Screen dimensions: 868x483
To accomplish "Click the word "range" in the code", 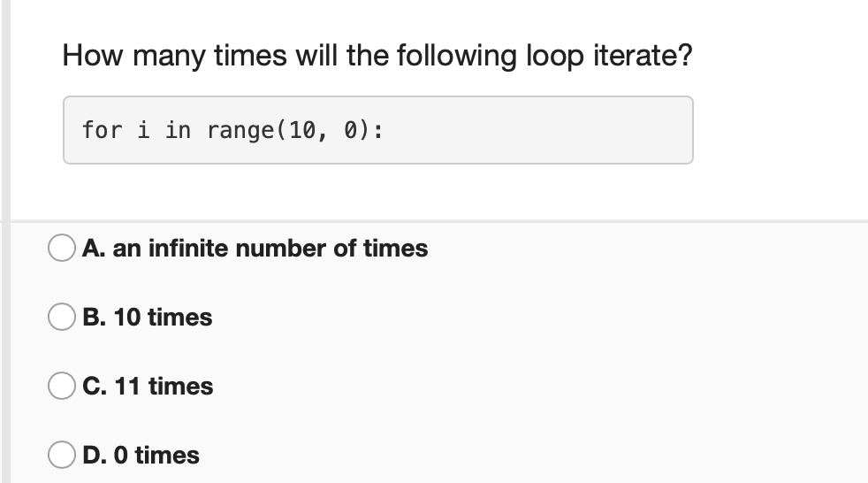I will (240, 131).
